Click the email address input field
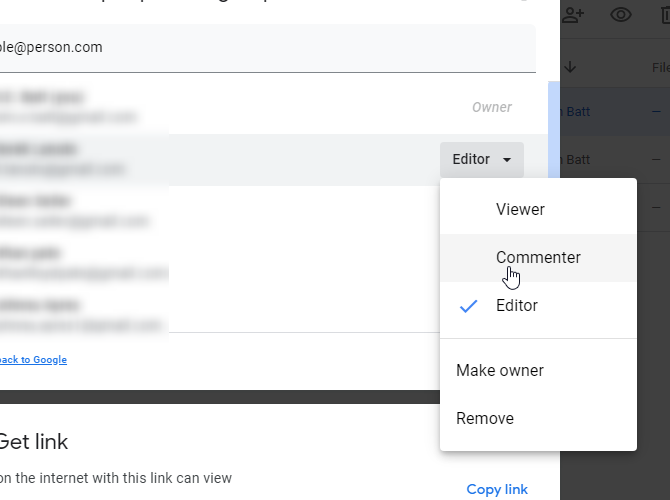Viewport: 670px width, 500px height. (x=267, y=47)
